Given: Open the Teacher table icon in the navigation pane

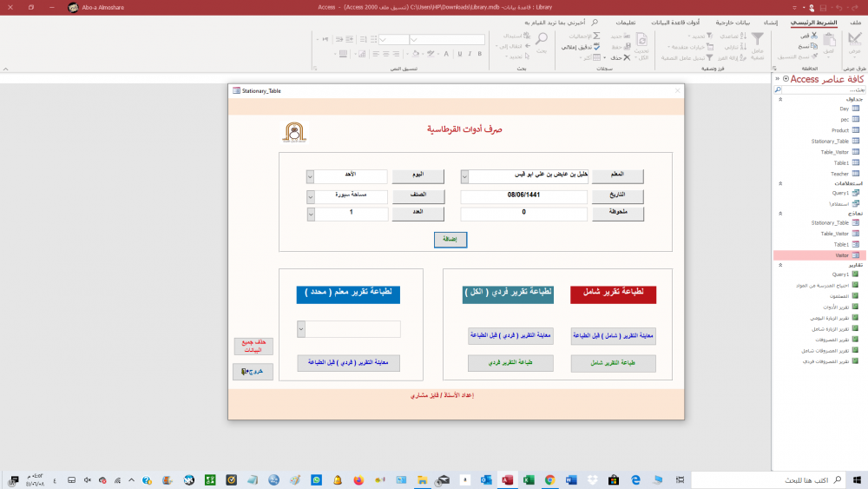Looking at the screenshot, I should [x=856, y=174].
